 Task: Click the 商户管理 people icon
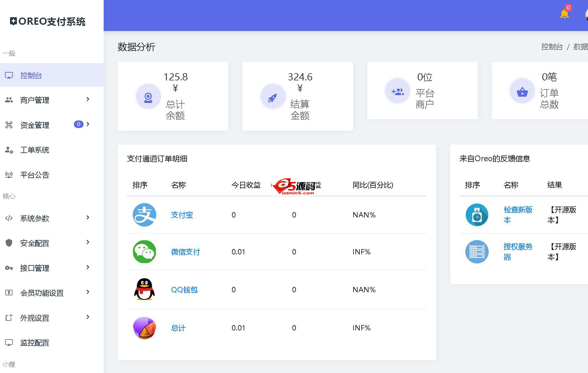click(x=9, y=100)
